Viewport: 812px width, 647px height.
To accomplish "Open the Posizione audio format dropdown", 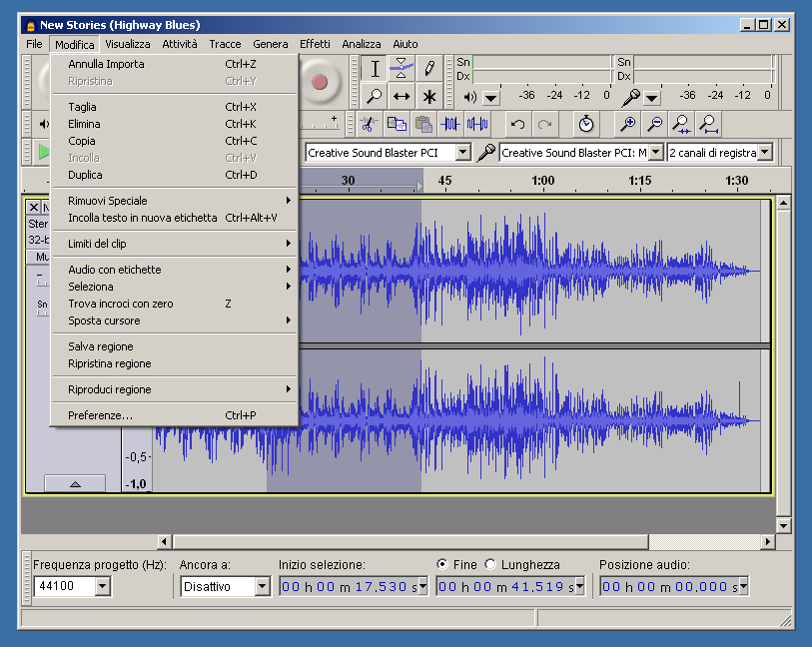I will pyautogui.click(x=744, y=586).
